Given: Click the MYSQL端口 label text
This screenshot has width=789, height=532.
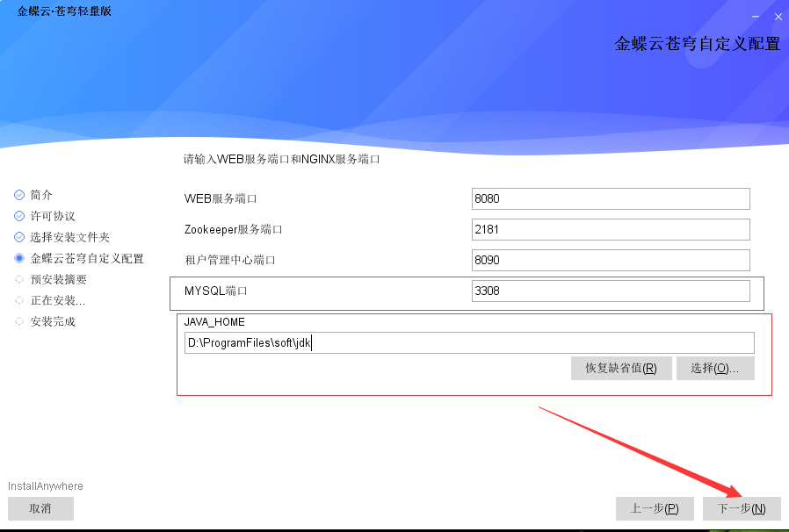Looking at the screenshot, I should [x=216, y=291].
